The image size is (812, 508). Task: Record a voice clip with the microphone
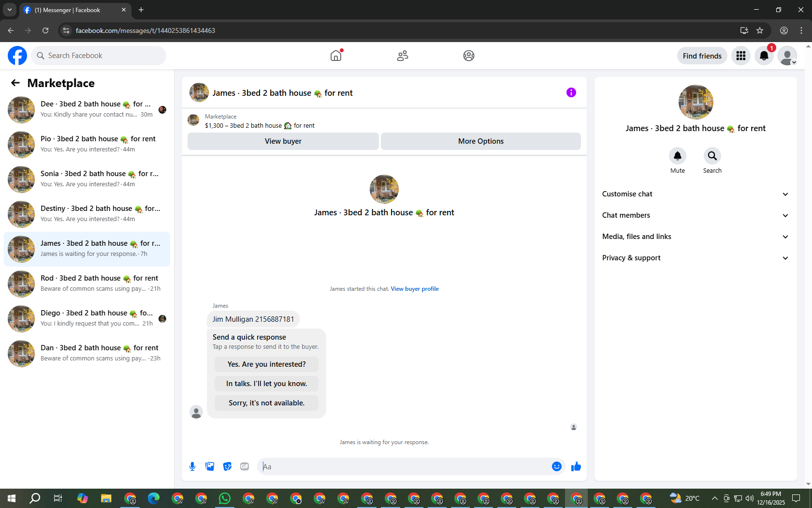tap(192, 466)
